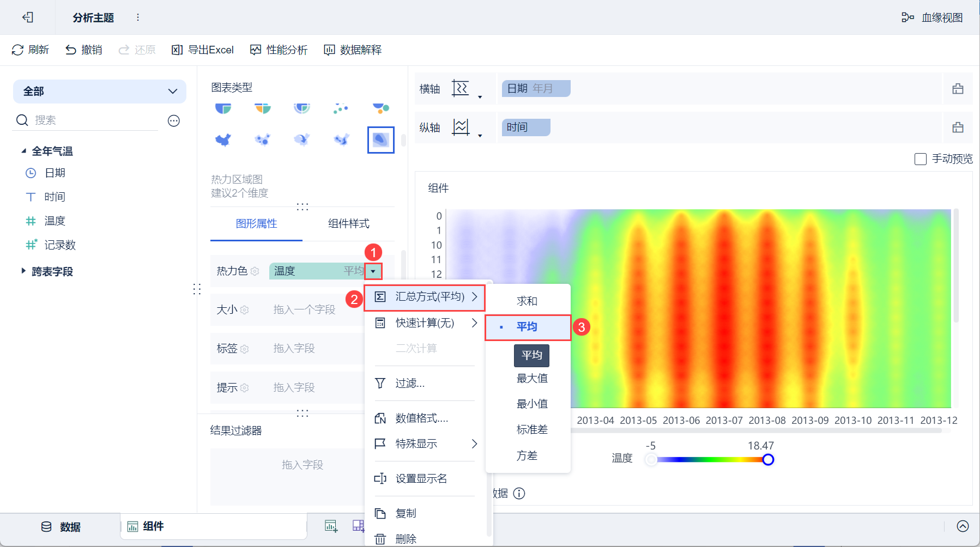Click the back exit icon at top left
980x547 pixels.
(x=28, y=17)
